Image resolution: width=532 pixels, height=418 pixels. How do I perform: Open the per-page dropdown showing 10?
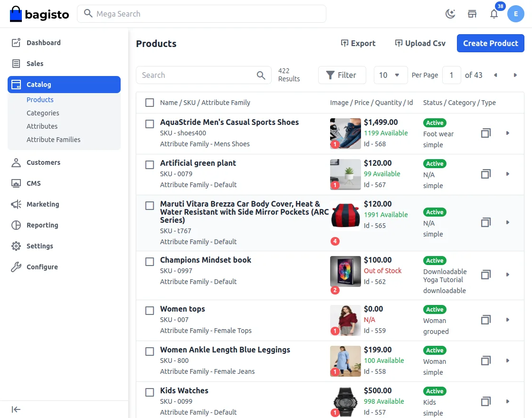tap(390, 75)
